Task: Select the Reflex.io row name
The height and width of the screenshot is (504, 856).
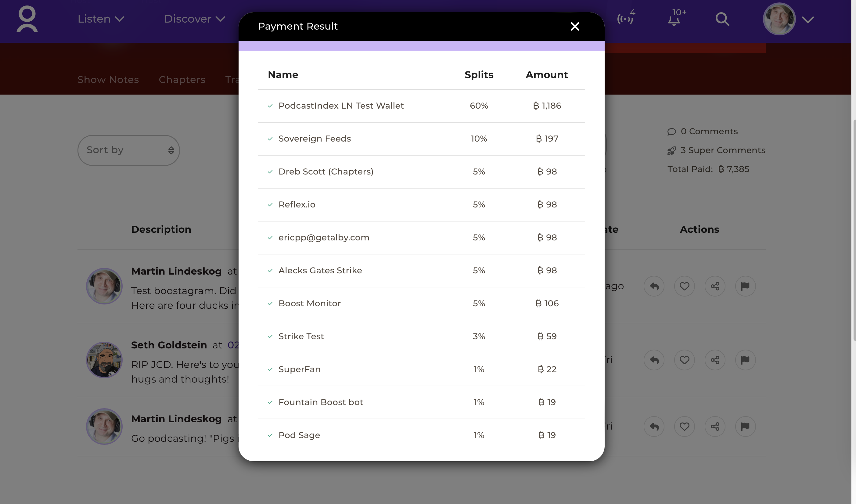Action: [297, 205]
